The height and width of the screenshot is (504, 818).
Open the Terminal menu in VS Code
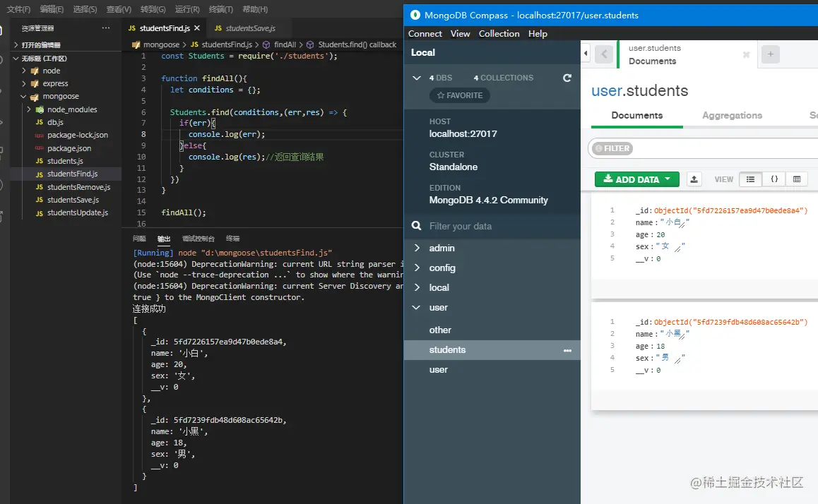(221, 9)
